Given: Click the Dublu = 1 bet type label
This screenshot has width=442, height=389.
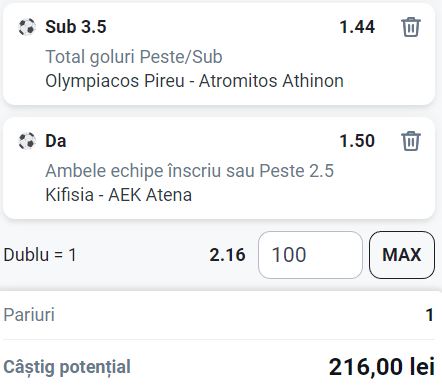Looking at the screenshot, I should tap(40, 255).
